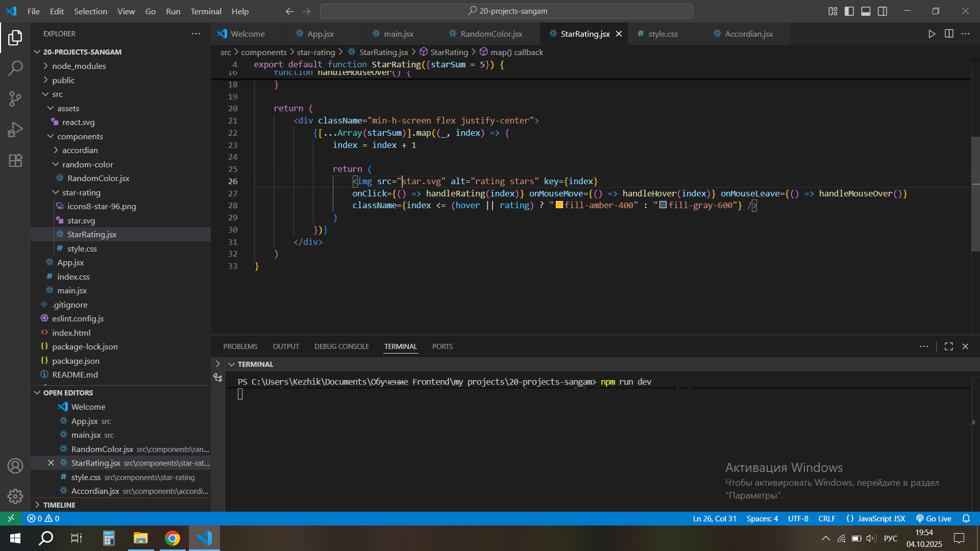Click the Run Code play icon
The width and height of the screenshot is (980, 551).
pos(932,34)
